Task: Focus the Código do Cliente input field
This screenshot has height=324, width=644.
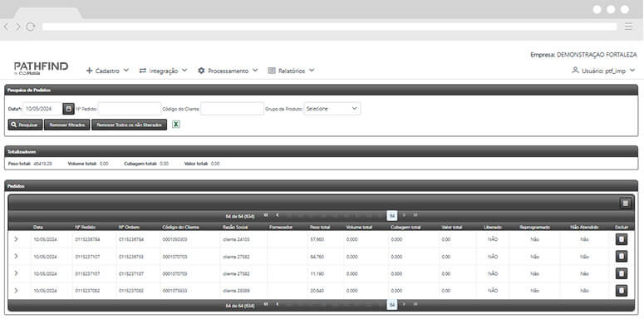Action: (232, 109)
